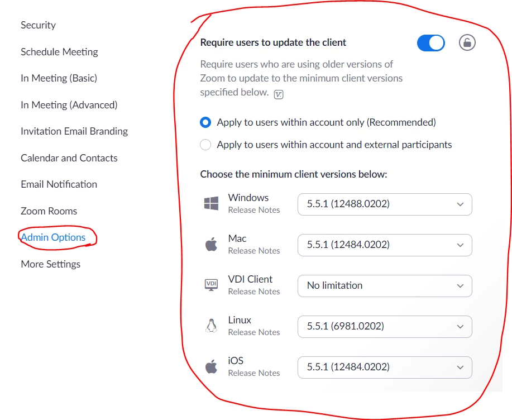This screenshot has height=420, width=512.
Task: Select 'Apply to users within account only' radio
Action: (x=205, y=122)
